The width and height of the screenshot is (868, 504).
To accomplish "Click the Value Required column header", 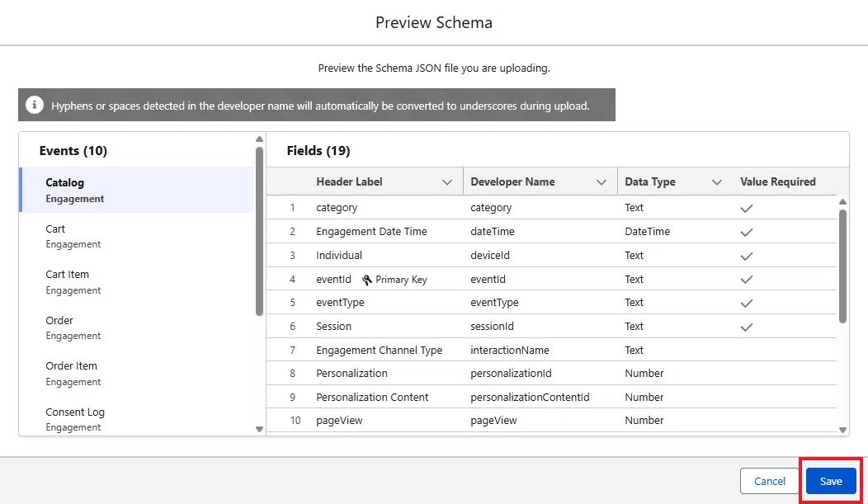I will click(778, 182).
